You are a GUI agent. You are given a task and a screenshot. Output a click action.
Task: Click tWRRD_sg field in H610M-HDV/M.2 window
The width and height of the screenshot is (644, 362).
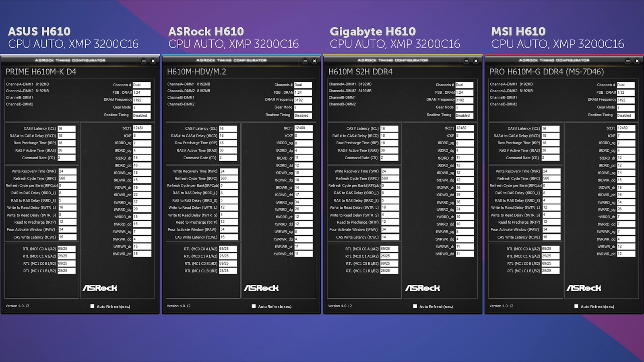tap(303, 202)
